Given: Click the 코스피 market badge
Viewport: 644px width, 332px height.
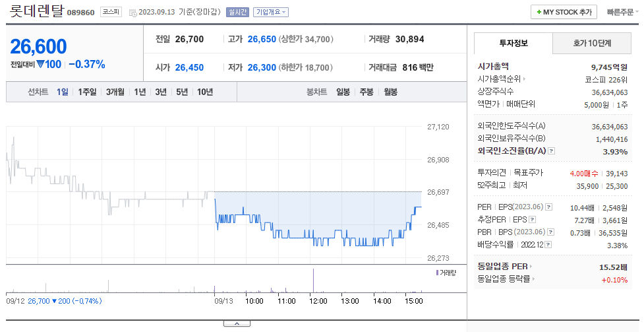Looking at the screenshot, I should tap(111, 12).
